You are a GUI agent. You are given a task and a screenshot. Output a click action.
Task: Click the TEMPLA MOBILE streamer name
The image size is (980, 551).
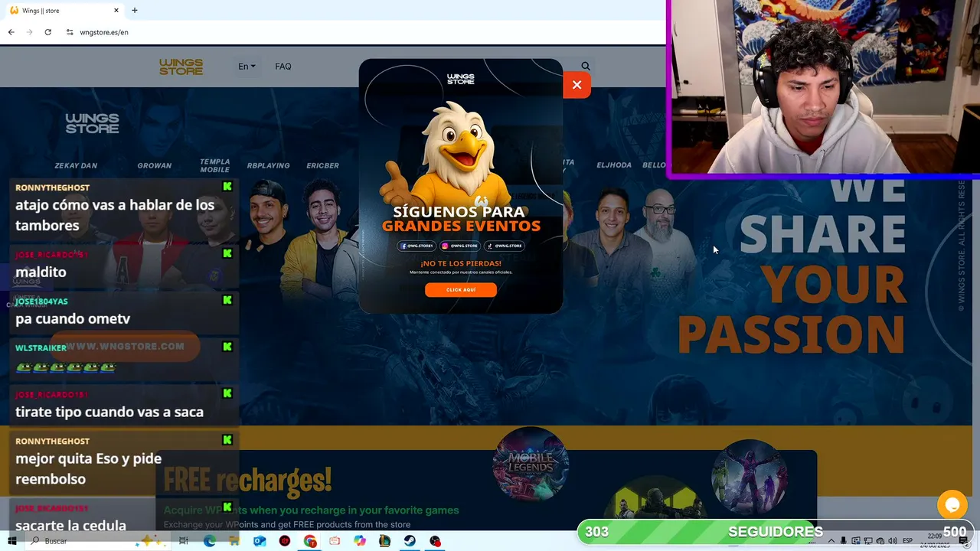(215, 165)
